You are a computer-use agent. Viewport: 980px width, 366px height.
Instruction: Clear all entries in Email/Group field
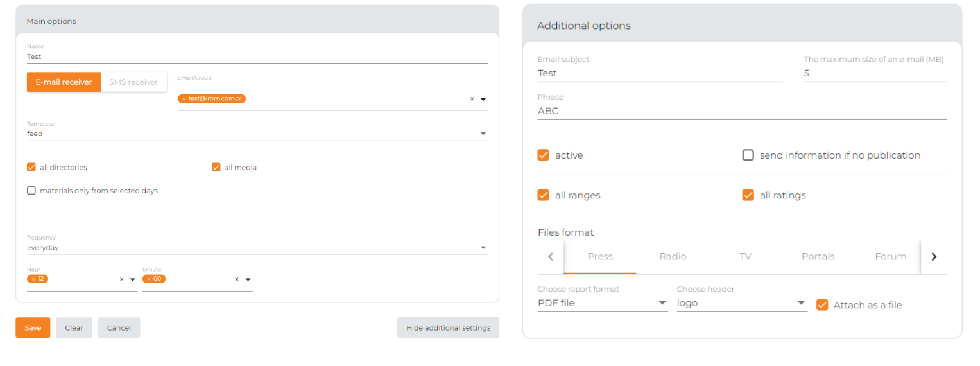pyautogui.click(x=472, y=99)
